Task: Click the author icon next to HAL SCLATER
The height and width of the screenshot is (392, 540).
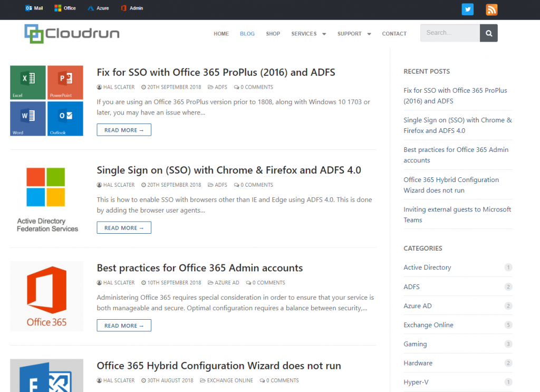Action: 98,87
